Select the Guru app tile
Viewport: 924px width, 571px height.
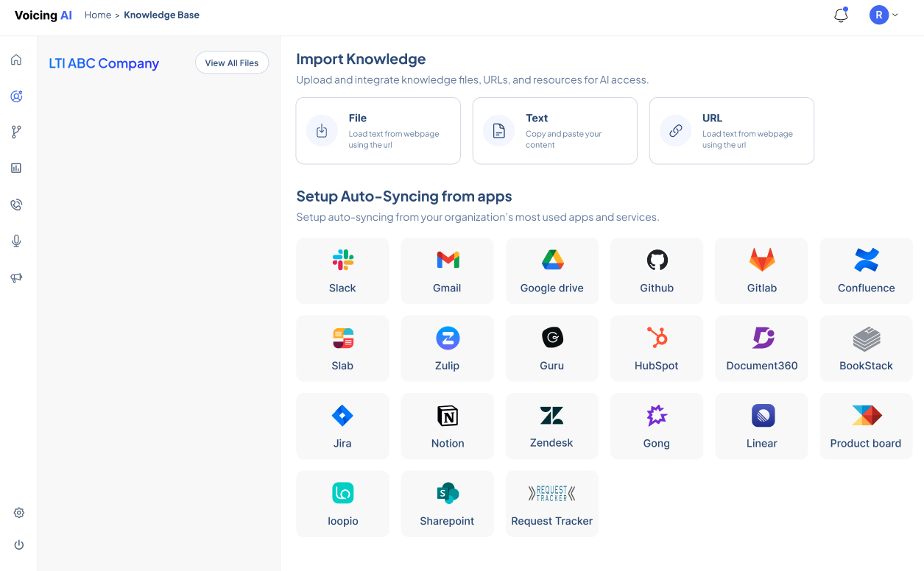click(552, 348)
